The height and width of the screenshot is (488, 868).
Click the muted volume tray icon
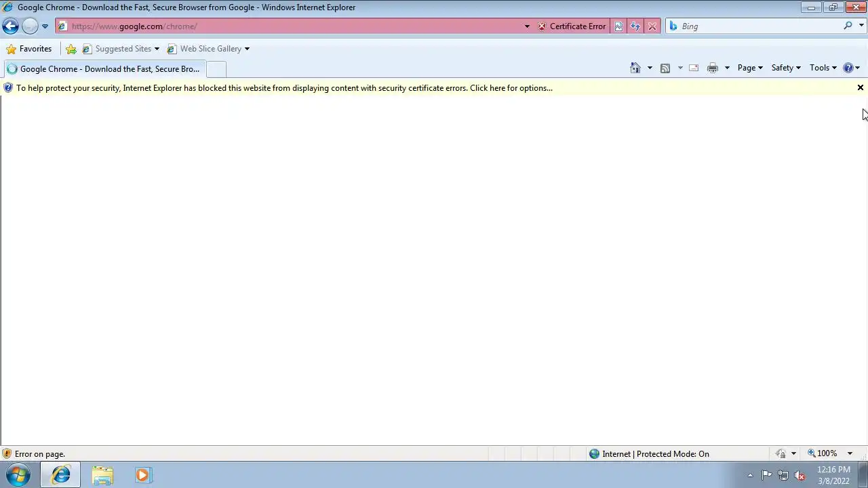(x=800, y=475)
